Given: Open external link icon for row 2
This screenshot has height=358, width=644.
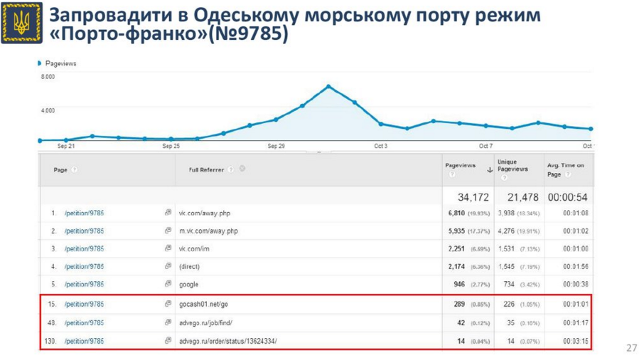Looking at the screenshot, I should (x=168, y=231).
